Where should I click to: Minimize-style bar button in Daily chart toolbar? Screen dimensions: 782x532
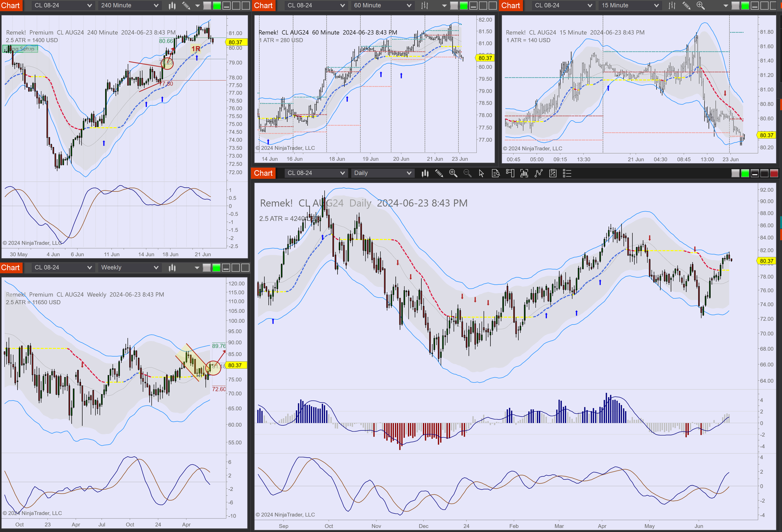(755, 173)
